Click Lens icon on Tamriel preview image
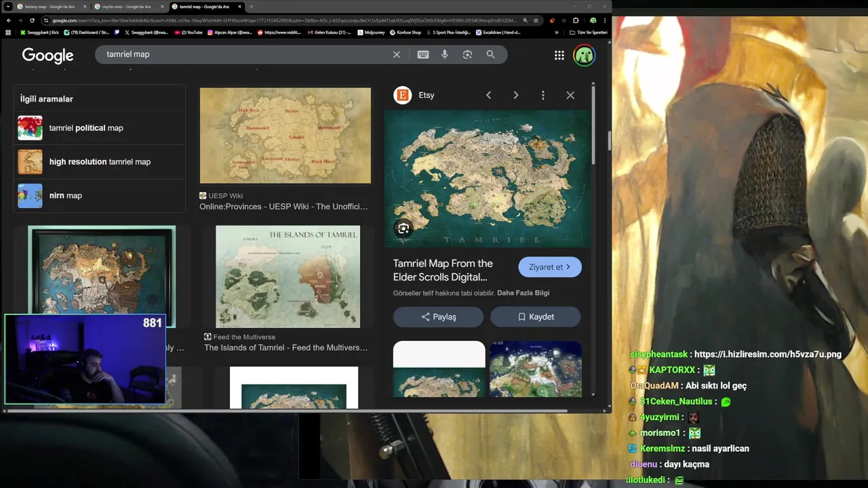Image resolution: width=868 pixels, height=488 pixels. 403,228
